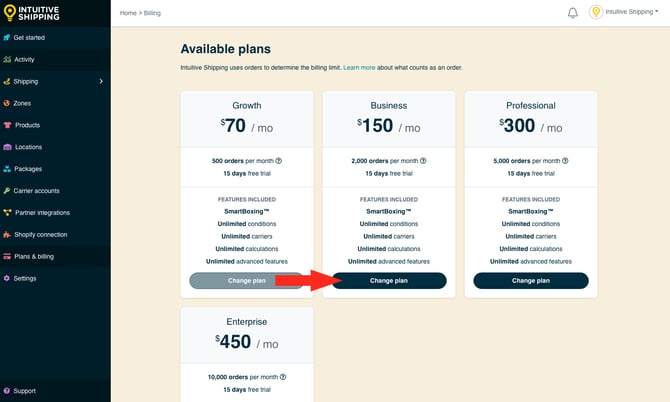Click the notification bell icon
Image resolution: width=670 pixels, height=402 pixels.
573,13
